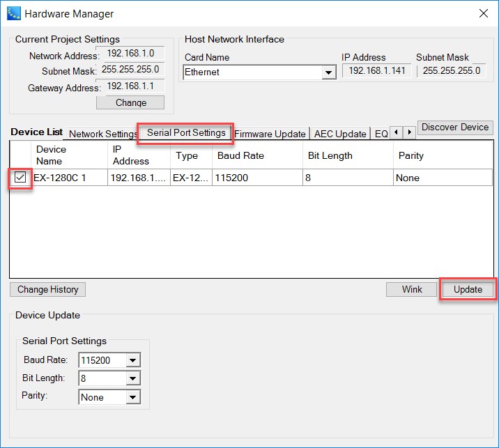Click the Parity column header

tap(443, 155)
